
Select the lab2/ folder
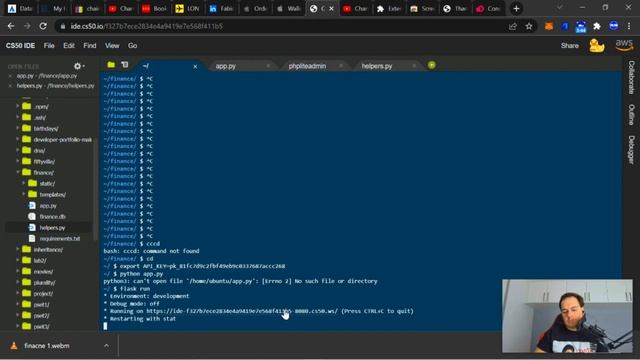point(40,260)
